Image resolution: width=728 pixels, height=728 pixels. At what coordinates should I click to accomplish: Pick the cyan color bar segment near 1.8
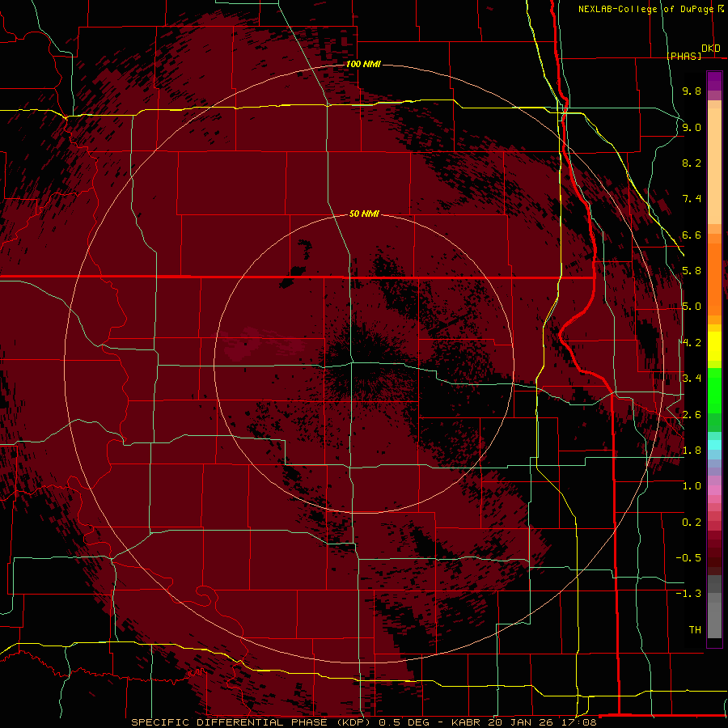click(714, 445)
